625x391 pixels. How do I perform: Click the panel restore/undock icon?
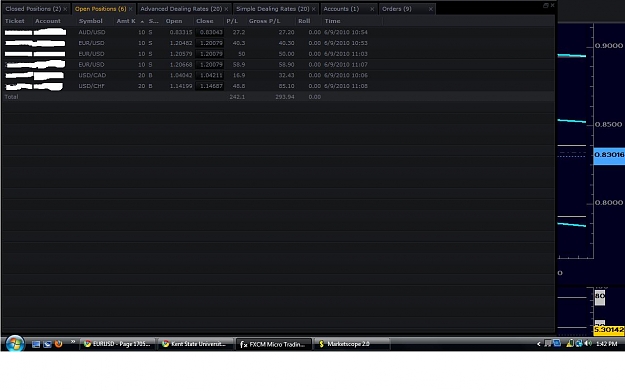click(x=545, y=6)
